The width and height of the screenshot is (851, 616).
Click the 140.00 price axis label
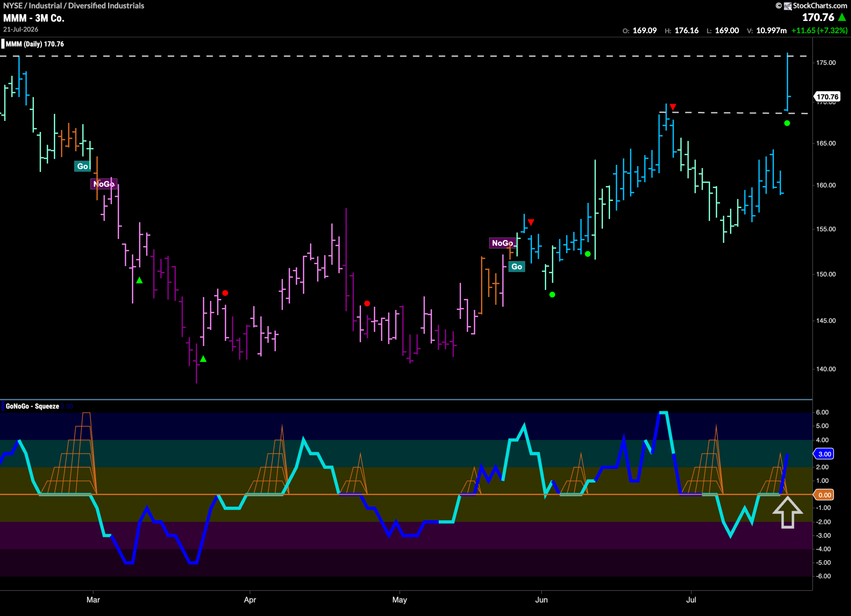[x=826, y=369]
